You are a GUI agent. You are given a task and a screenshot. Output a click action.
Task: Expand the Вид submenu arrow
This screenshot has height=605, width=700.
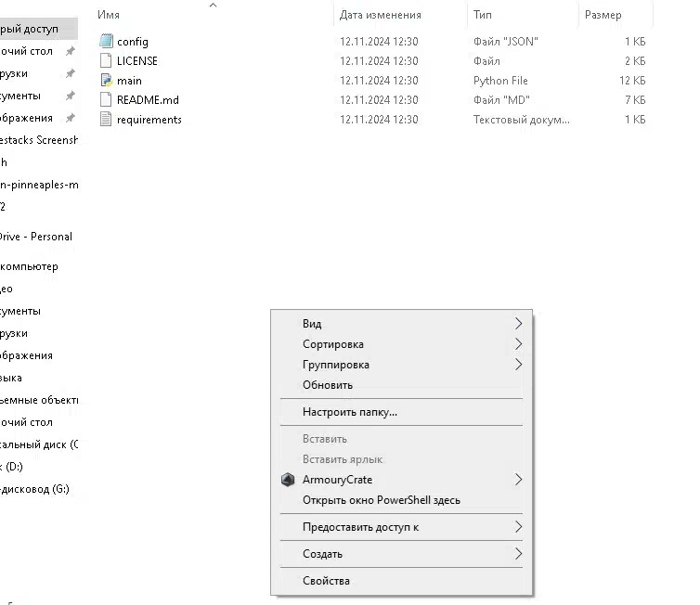pos(518,324)
